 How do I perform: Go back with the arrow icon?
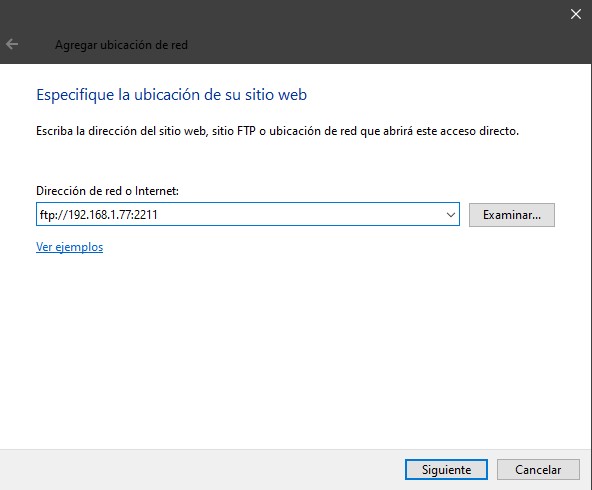[12, 44]
